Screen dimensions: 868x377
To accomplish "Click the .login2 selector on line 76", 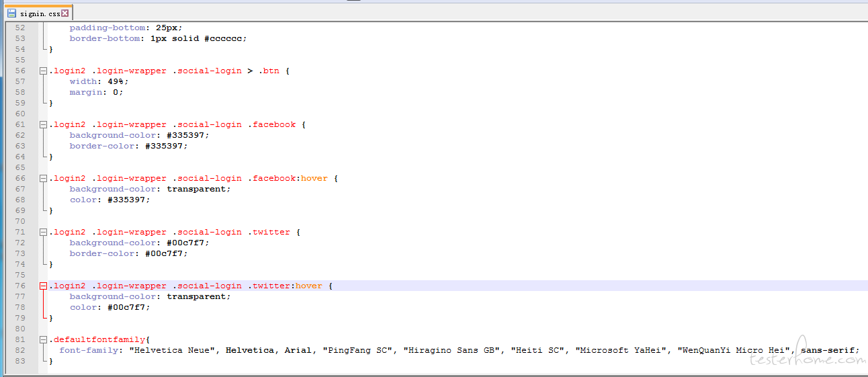I will coord(67,286).
